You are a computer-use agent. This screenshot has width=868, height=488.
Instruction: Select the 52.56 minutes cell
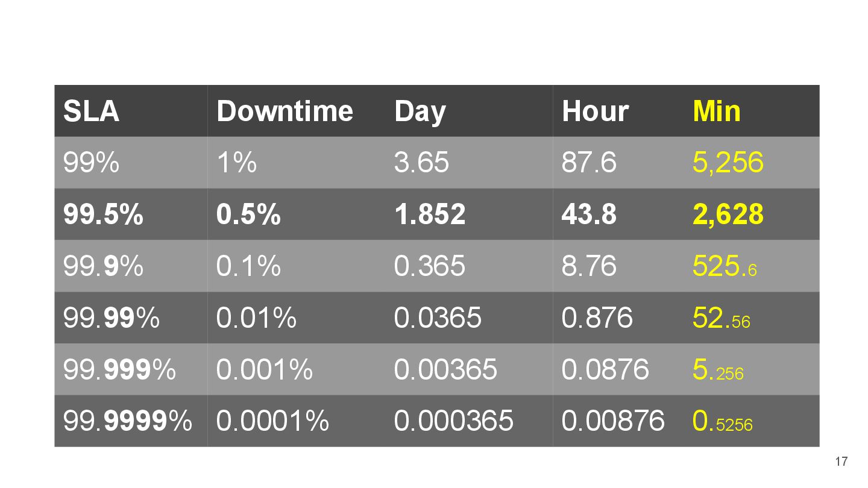point(722,318)
